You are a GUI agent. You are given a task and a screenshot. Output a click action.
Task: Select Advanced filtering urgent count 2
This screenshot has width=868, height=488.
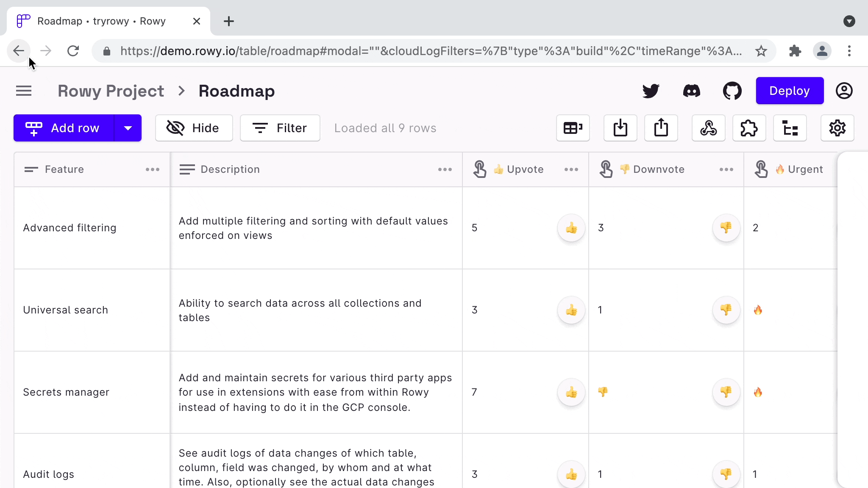click(x=755, y=228)
